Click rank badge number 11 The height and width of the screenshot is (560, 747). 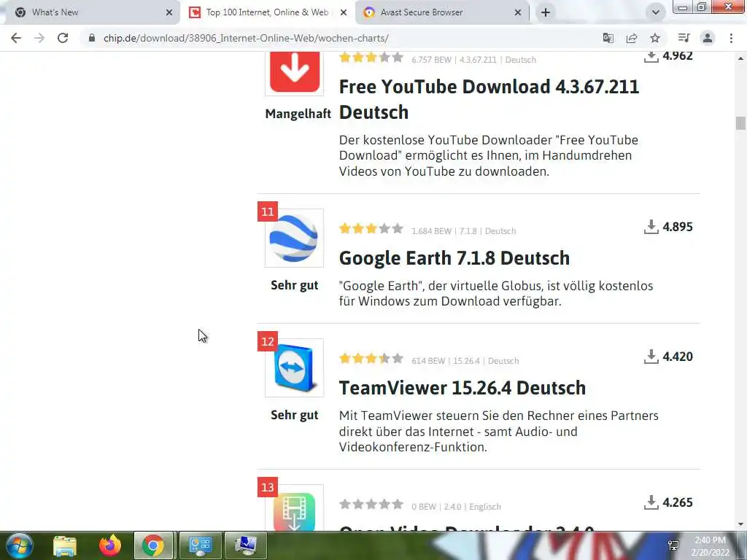click(x=268, y=211)
